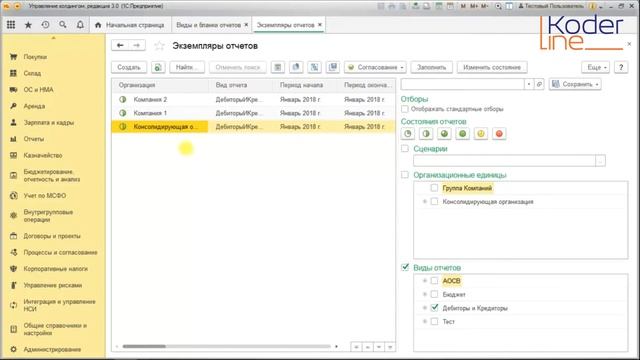The height and width of the screenshot is (360, 640).
Task: Go forward with the right arrow
Action: pyautogui.click(x=137, y=45)
